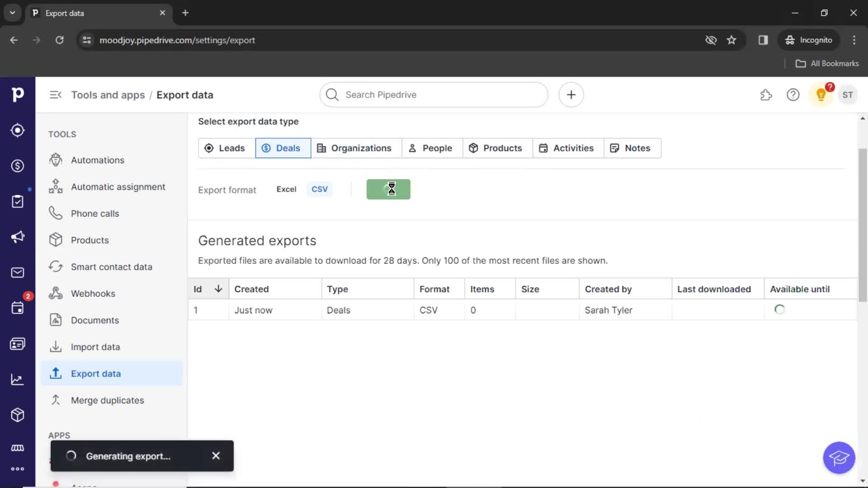Viewport: 868px width, 488px height.
Task: Switch to the People export tab
Action: (430, 147)
